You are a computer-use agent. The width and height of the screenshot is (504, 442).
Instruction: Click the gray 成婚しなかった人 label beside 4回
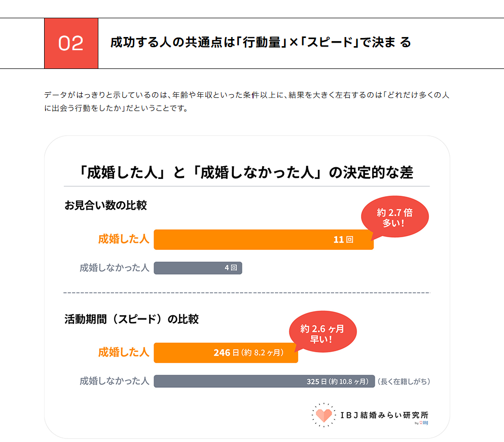(114, 268)
